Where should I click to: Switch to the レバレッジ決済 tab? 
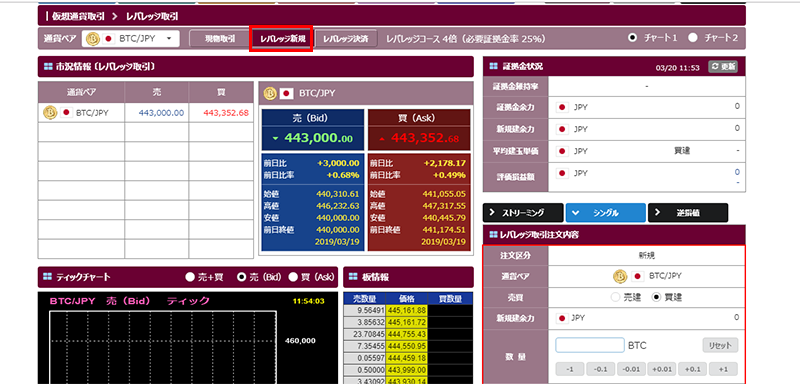tap(346, 38)
